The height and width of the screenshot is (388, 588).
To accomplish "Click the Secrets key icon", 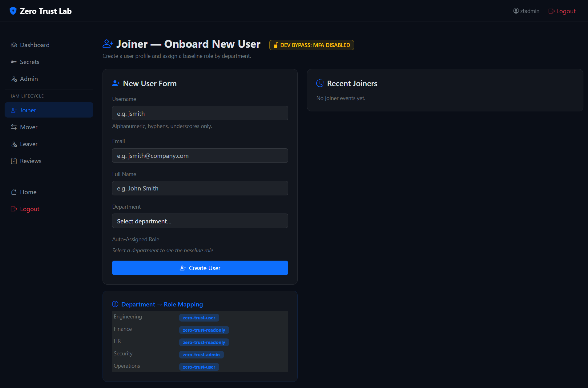I will 14,62.
